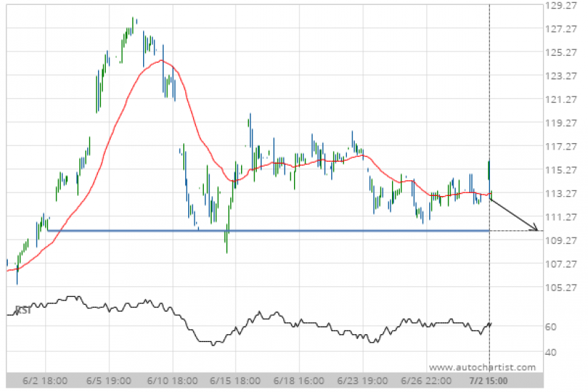Screen dimensions: 588x392
Task: Click the 127.27 price axis label
Action: (x=561, y=29)
